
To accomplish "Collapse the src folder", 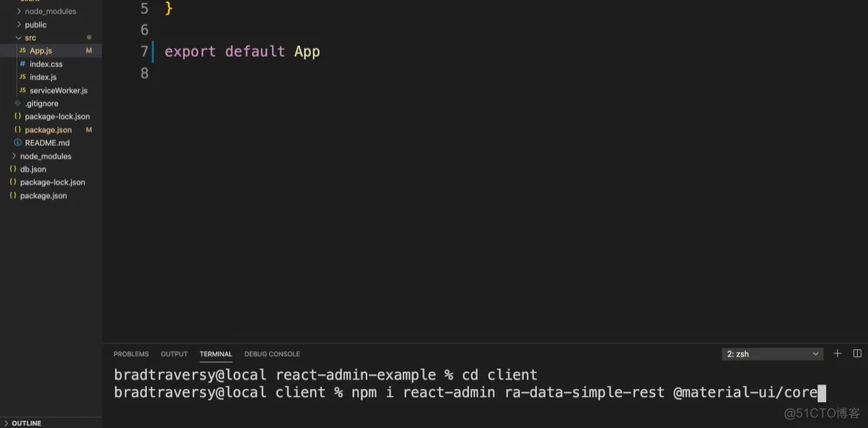I will click(x=18, y=38).
